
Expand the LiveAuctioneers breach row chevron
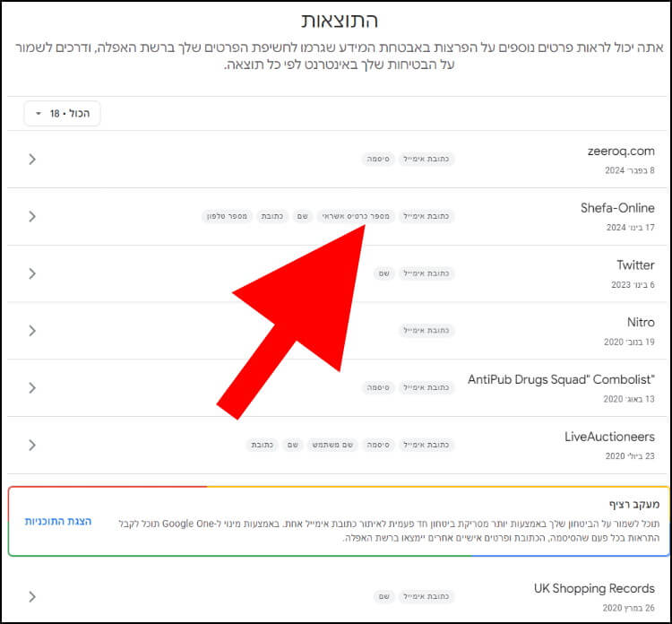[32, 446]
